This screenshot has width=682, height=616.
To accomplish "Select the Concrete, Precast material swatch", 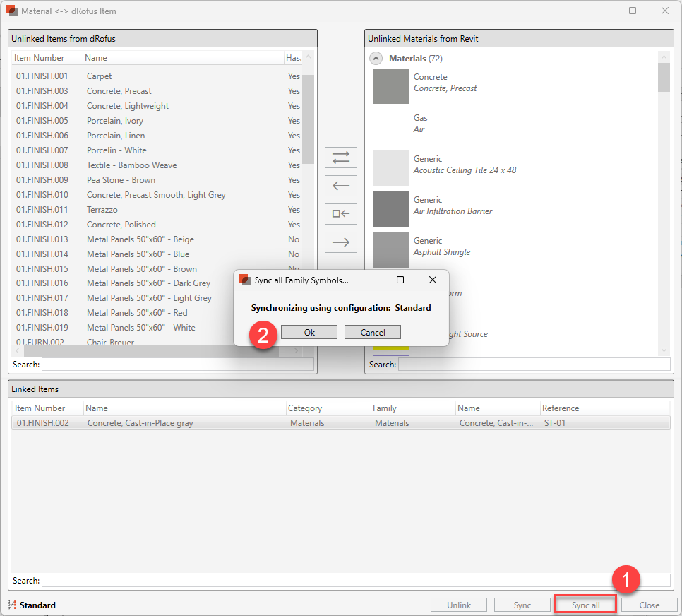I will tap(391, 86).
